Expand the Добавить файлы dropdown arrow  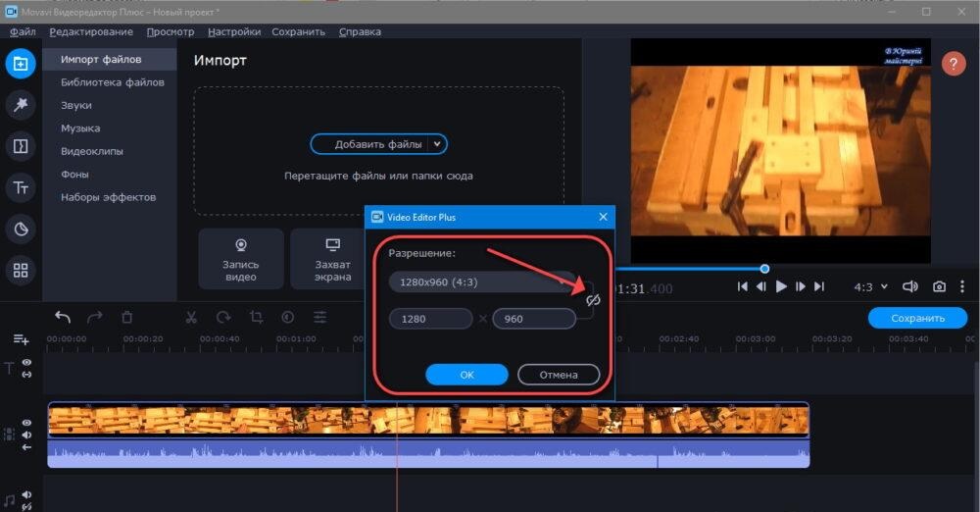(437, 144)
